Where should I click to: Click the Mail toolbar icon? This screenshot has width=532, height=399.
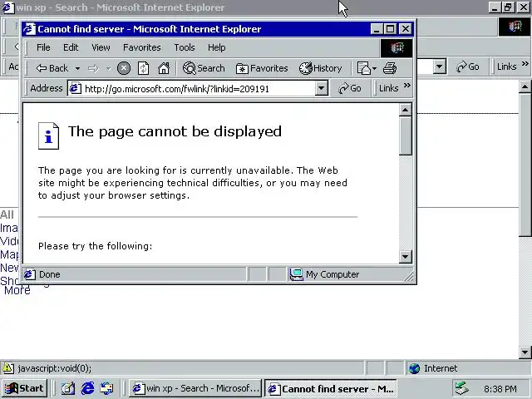click(x=364, y=68)
